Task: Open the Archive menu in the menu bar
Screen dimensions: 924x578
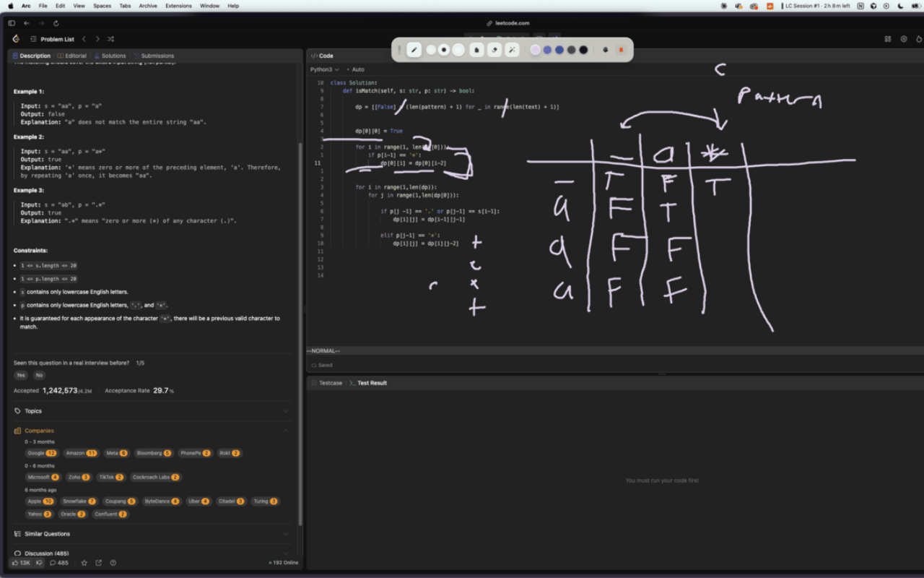Action: [148, 6]
